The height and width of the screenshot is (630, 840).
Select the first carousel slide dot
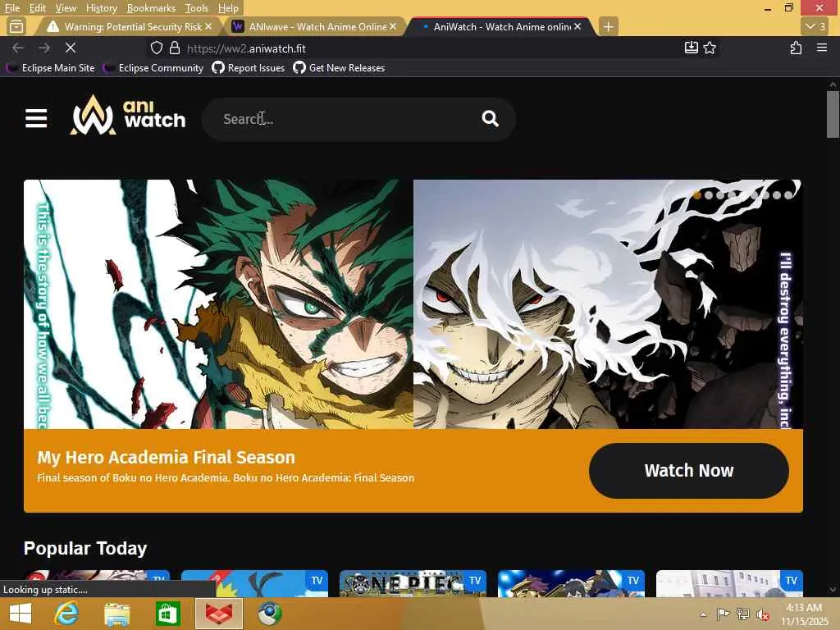(x=697, y=195)
